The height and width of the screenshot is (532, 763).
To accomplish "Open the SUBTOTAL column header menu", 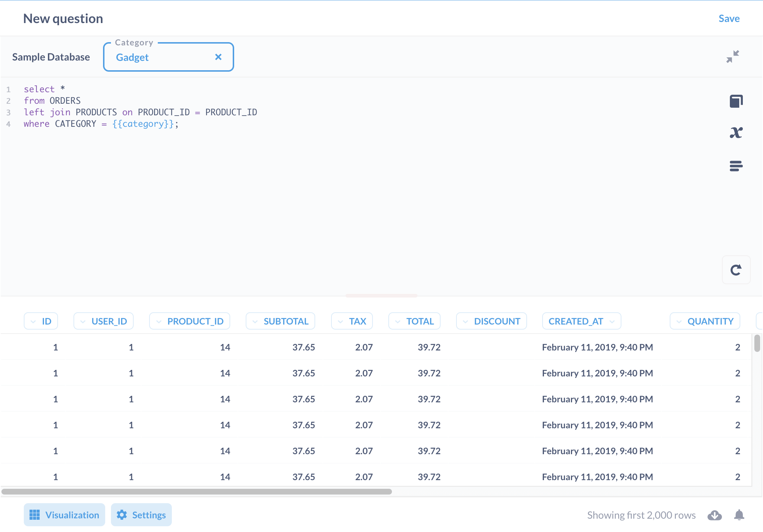I will point(280,321).
